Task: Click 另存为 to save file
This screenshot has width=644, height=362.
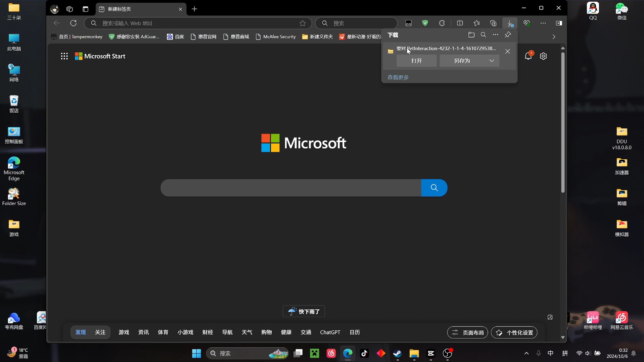Action: (x=462, y=61)
